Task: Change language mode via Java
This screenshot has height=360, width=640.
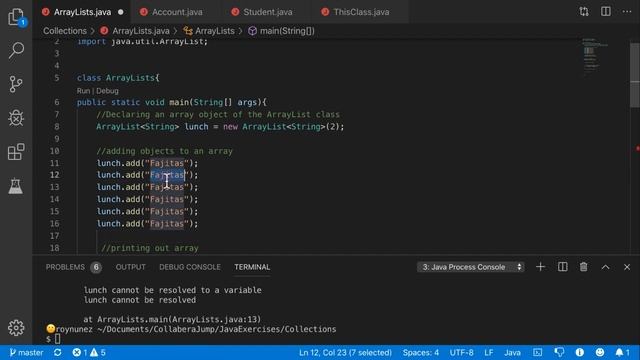Action: (512, 352)
